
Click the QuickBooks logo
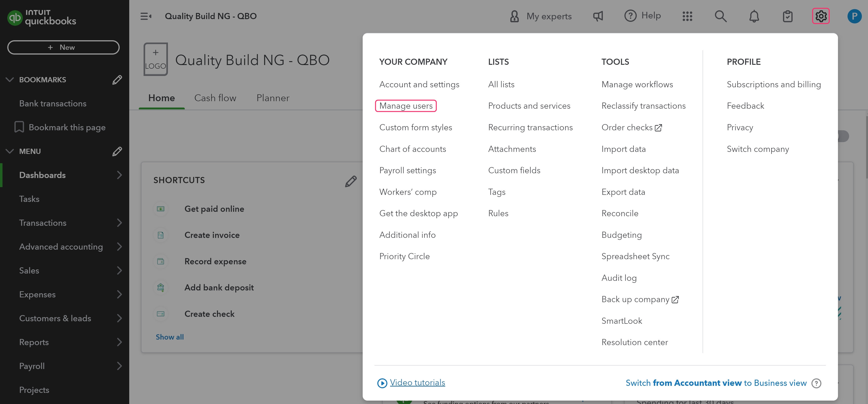42,18
